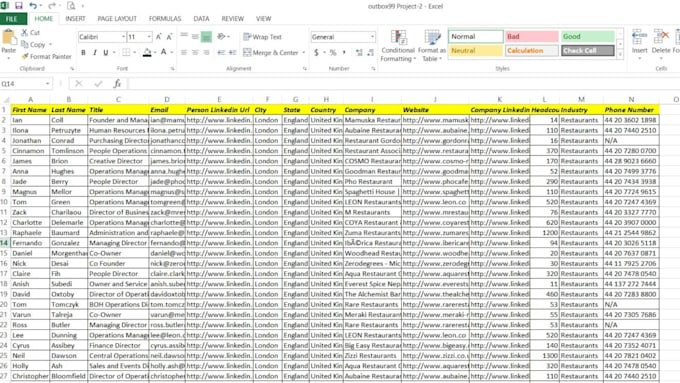Image resolution: width=680 pixels, height=383 pixels.
Task: Click the Print Preview quick access icon
Action: [71, 6]
